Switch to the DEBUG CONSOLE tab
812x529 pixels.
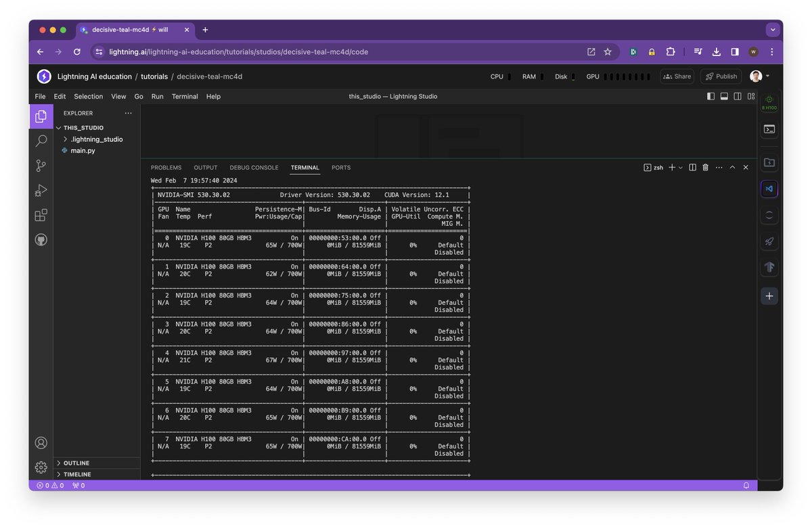click(254, 167)
